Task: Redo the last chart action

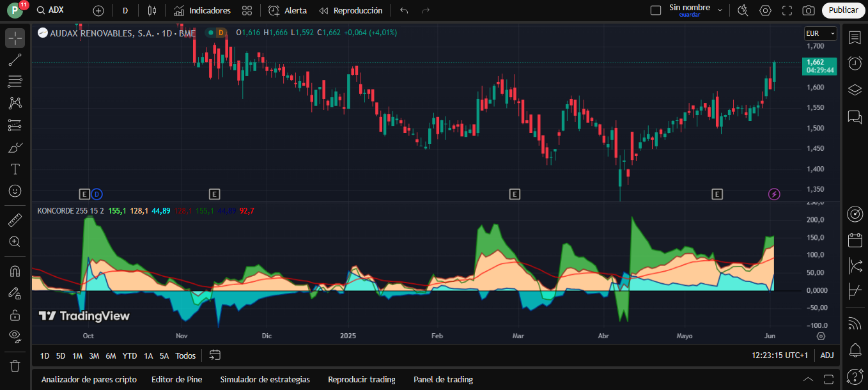Action: (426, 10)
